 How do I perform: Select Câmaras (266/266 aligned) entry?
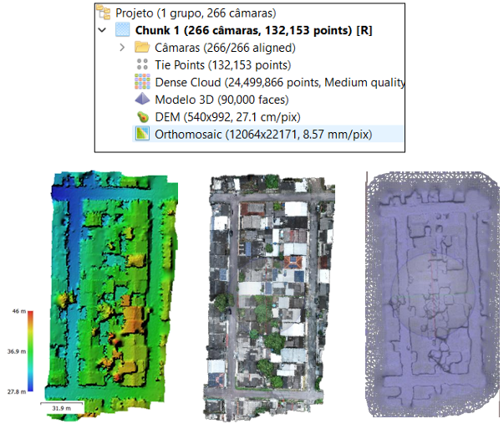(x=225, y=48)
